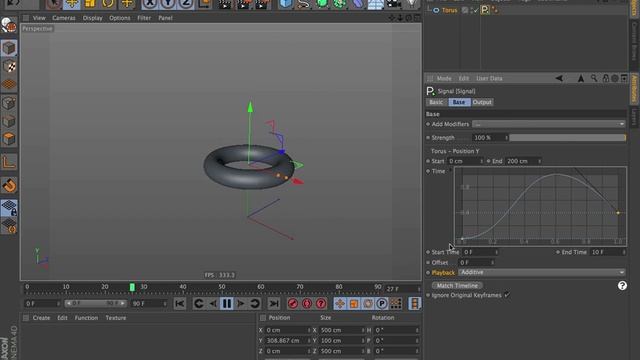Toggle the Z axis lock icon
Viewport: 640px width, 360px height.
coord(186,4)
